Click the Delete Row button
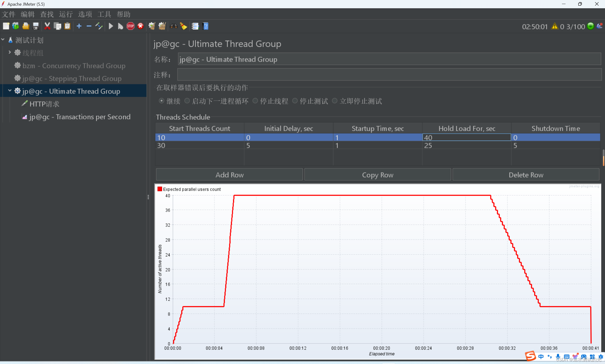The height and width of the screenshot is (364, 605). click(x=526, y=175)
